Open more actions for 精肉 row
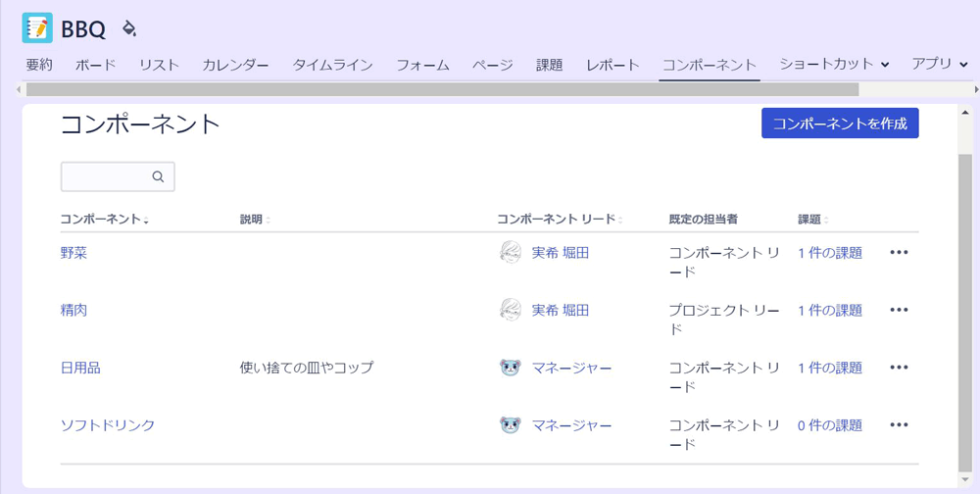Image resolution: width=980 pixels, height=494 pixels. point(899,310)
